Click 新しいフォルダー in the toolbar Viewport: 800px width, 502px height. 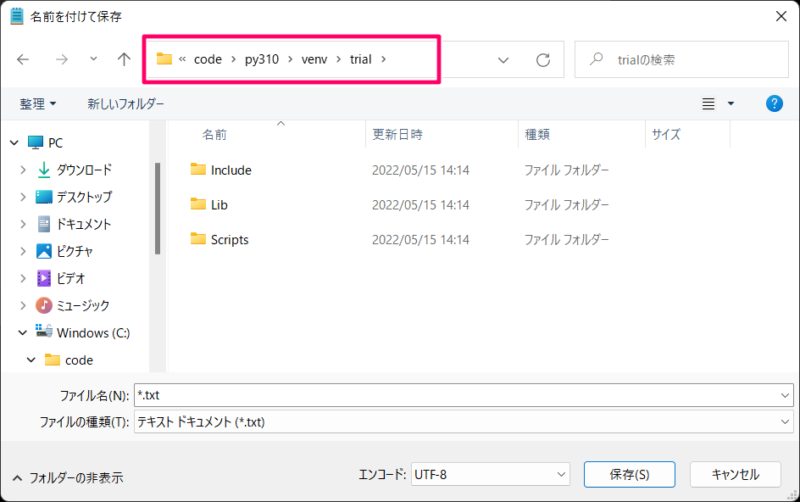pyautogui.click(x=125, y=104)
